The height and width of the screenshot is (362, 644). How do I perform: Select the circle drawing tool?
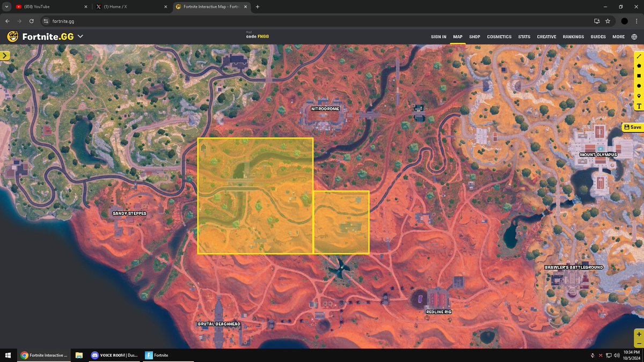639,86
